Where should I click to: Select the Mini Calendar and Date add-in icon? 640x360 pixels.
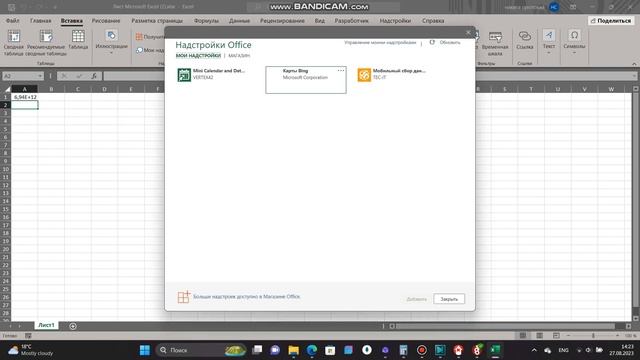coord(184,75)
